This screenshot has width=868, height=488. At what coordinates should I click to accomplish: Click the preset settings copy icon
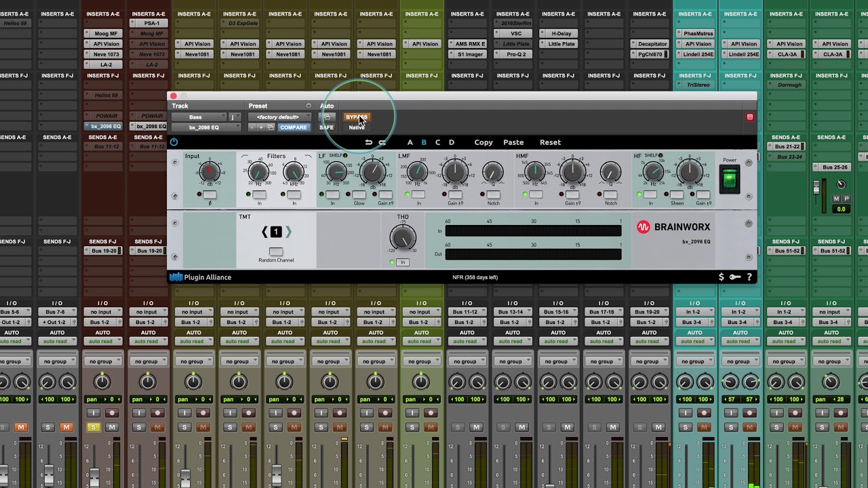tap(271, 127)
